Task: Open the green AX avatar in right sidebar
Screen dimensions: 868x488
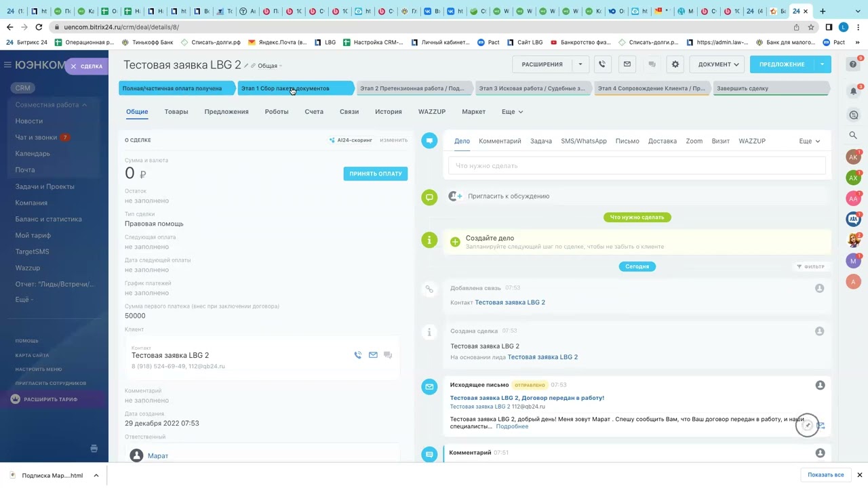Action: [853, 178]
